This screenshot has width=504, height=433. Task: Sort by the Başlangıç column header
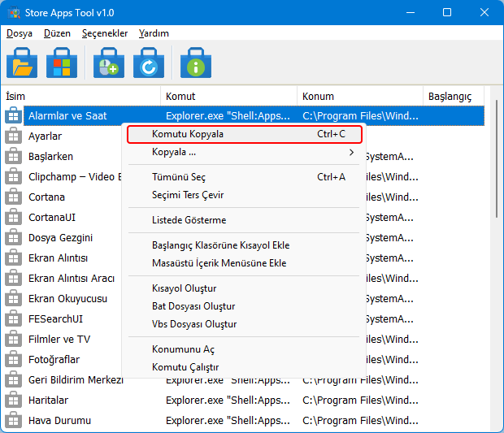click(454, 96)
